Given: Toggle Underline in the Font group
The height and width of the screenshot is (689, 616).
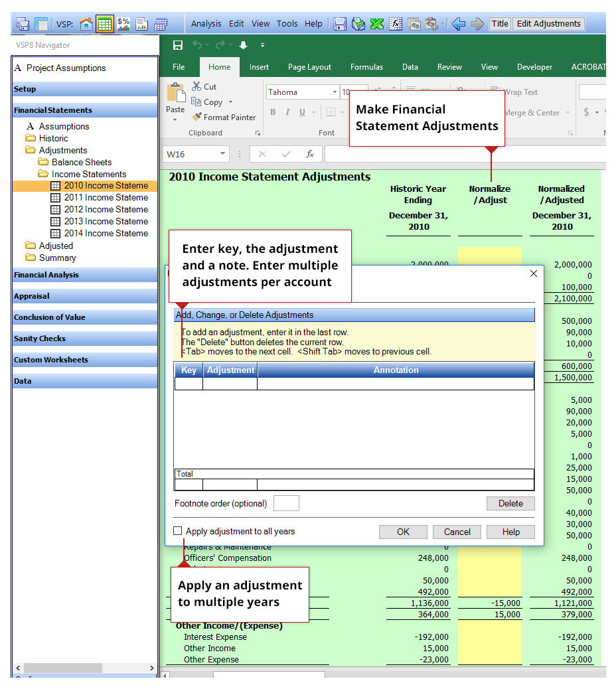Looking at the screenshot, I should (302, 112).
